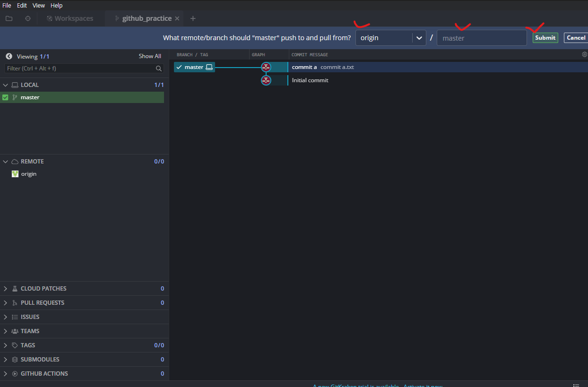Open a new tab with plus icon
Viewport: 588px width, 387px height.
tap(193, 18)
